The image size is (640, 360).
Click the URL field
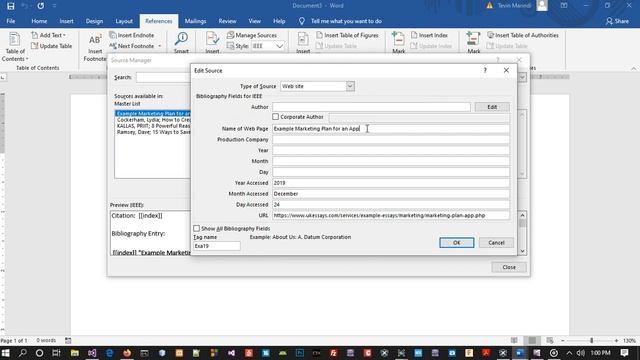tap(391, 215)
